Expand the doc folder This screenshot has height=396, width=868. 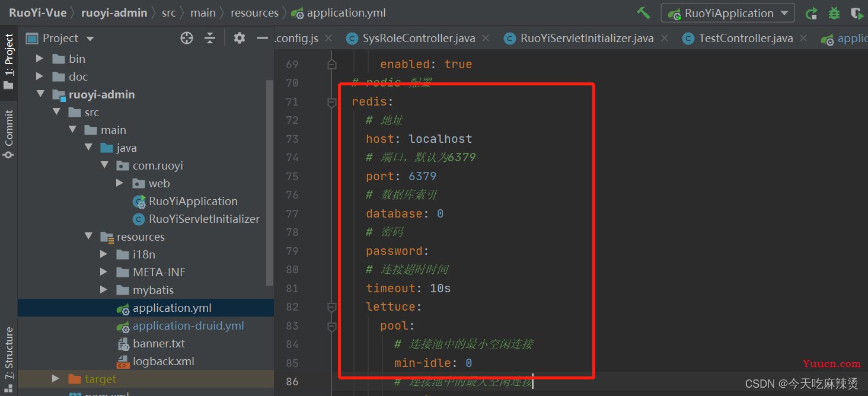(x=40, y=76)
